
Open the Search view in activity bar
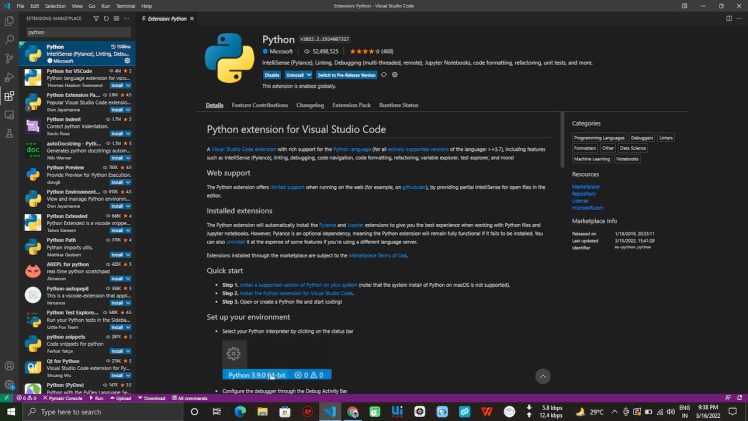point(9,40)
